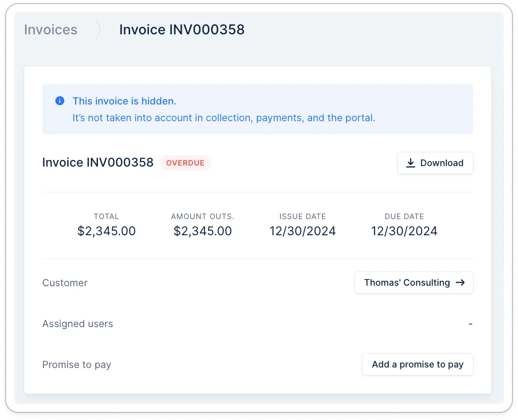Click the Customer row label
The image size is (518, 420).
click(65, 283)
